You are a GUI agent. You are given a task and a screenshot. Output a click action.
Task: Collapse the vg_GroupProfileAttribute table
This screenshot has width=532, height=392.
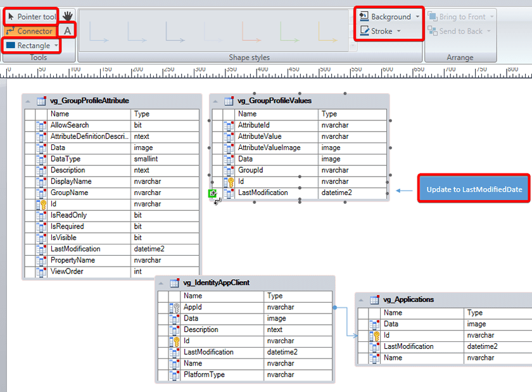[28, 101]
